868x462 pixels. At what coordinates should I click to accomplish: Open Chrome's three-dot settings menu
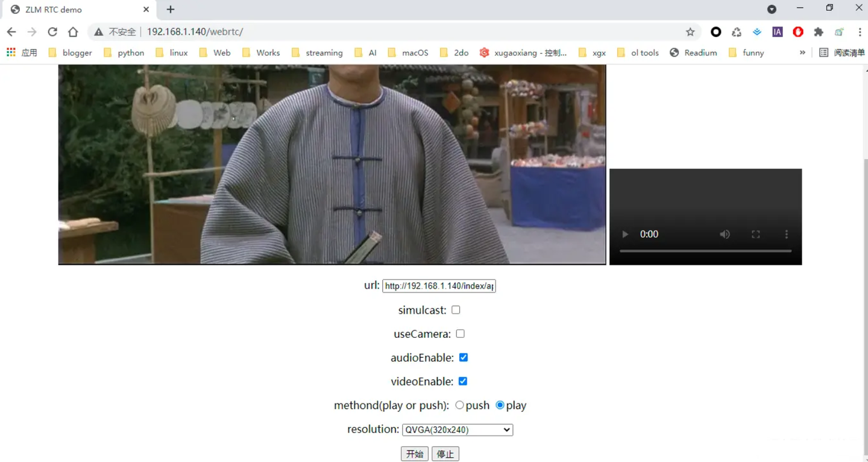pyautogui.click(x=859, y=31)
